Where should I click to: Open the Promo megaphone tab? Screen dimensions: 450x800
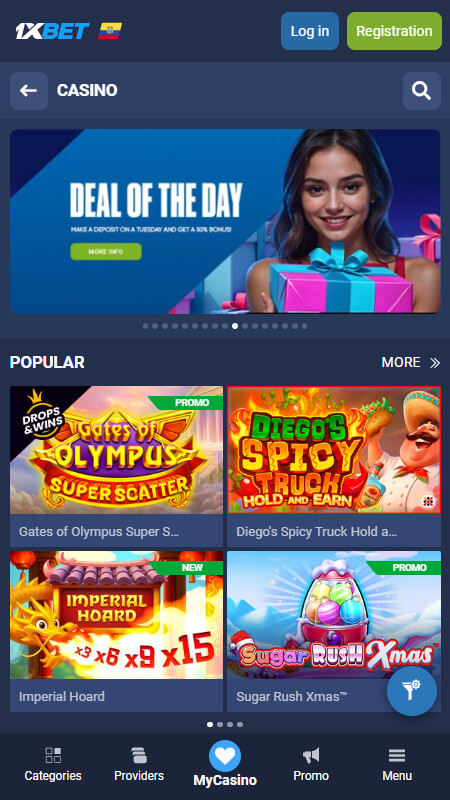[x=311, y=765]
